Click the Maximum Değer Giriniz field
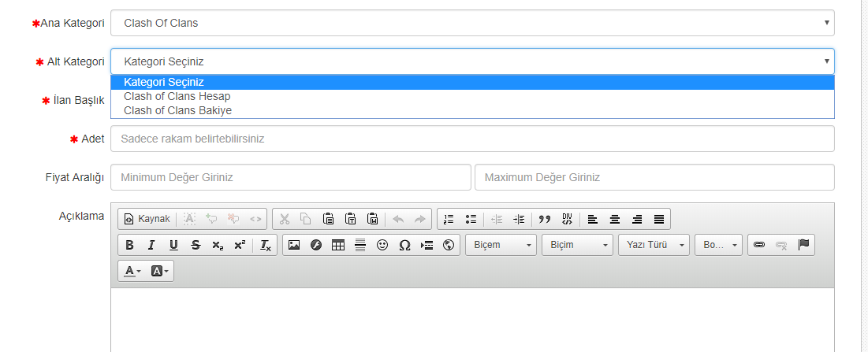This screenshot has height=352, width=868. tap(654, 177)
